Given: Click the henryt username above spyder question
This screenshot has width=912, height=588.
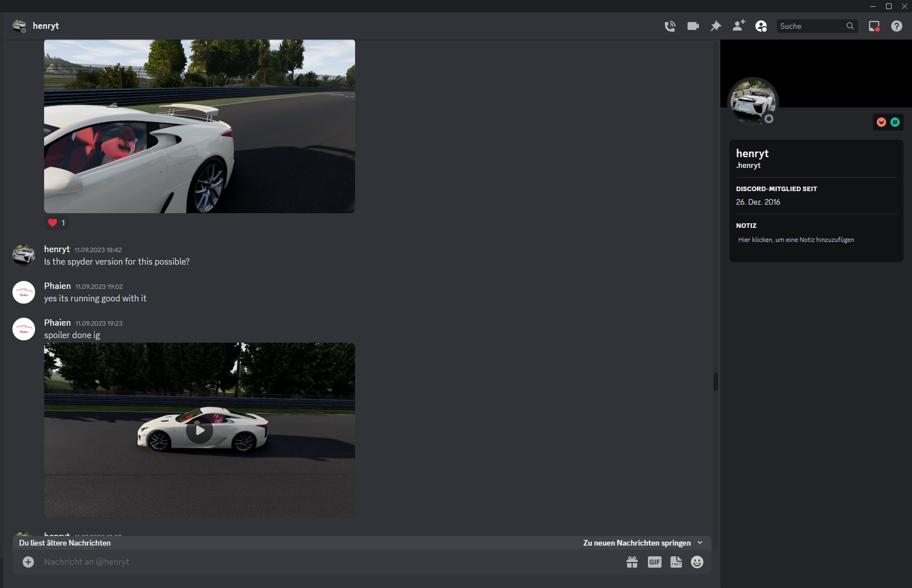Looking at the screenshot, I should click(57, 249).
